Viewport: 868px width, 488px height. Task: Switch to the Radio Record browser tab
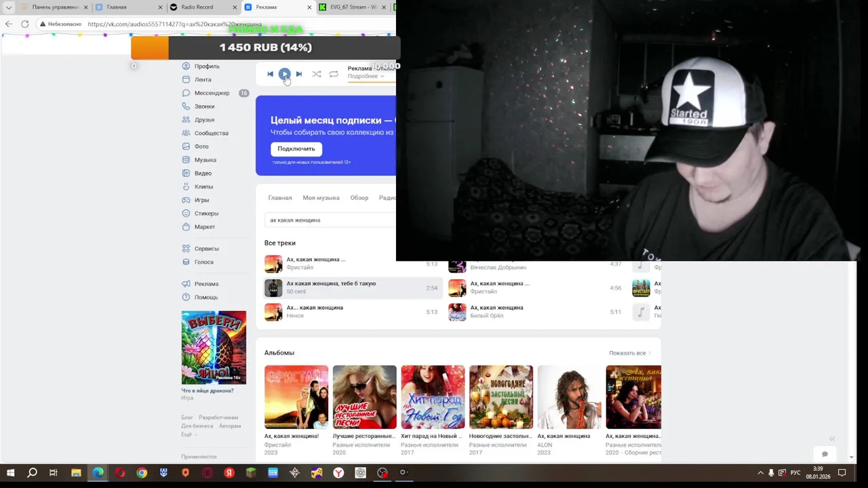point(203,7)
